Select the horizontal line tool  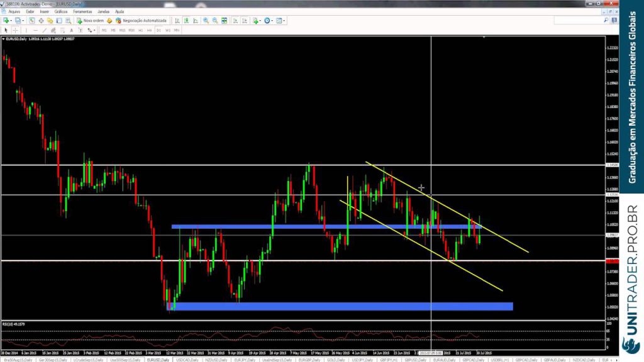coord(35,30)
